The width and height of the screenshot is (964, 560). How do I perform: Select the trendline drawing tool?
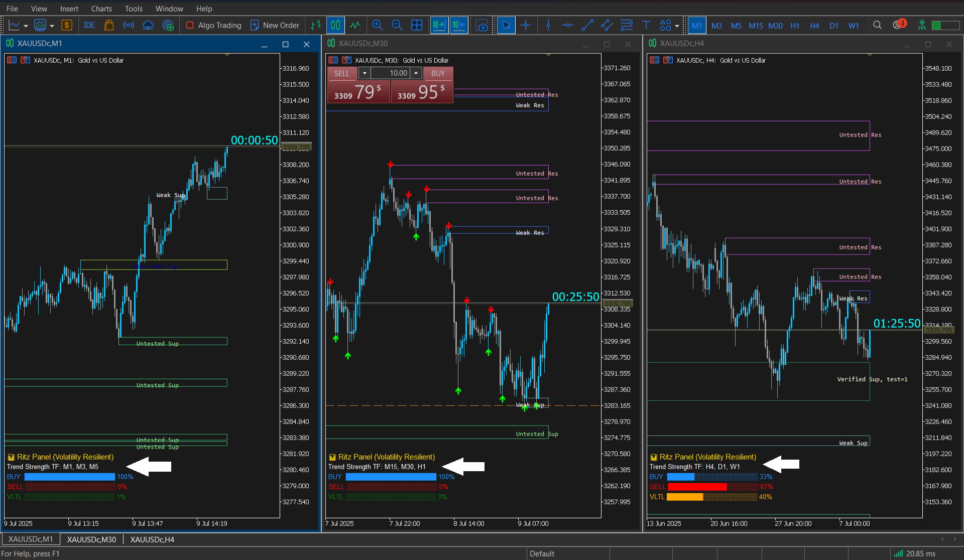click(x=587, y=25)
